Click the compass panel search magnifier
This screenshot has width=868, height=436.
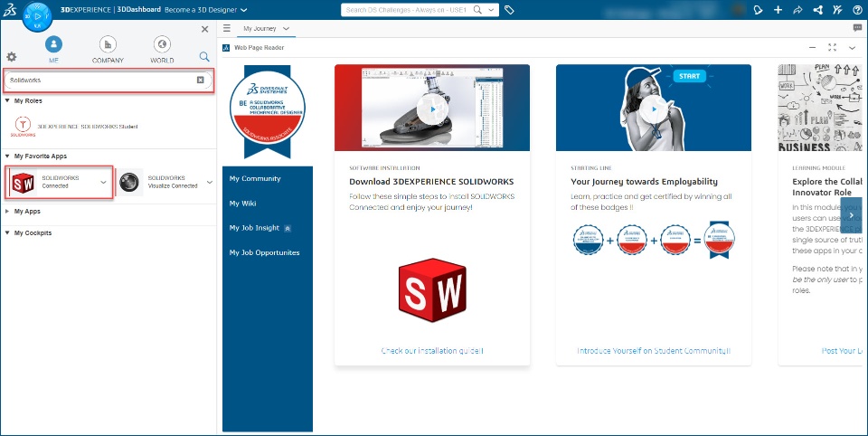[x=204, y=56]
